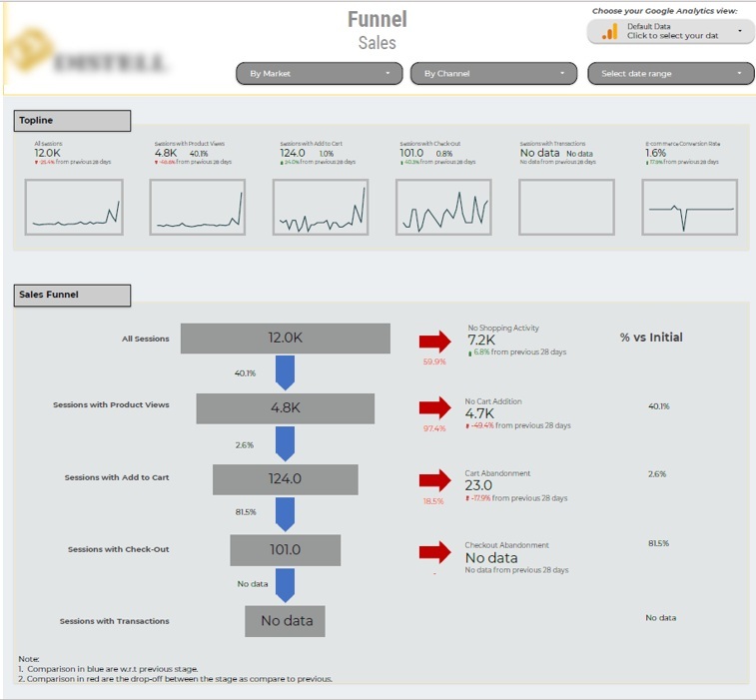Click the All Sessions sparkline chart
This screenshot has width=756, height=700.
pos(74,208)
